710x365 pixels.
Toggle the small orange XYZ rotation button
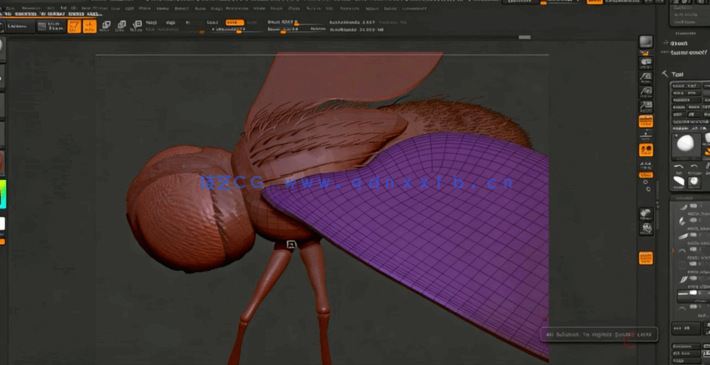coord(646,175)
